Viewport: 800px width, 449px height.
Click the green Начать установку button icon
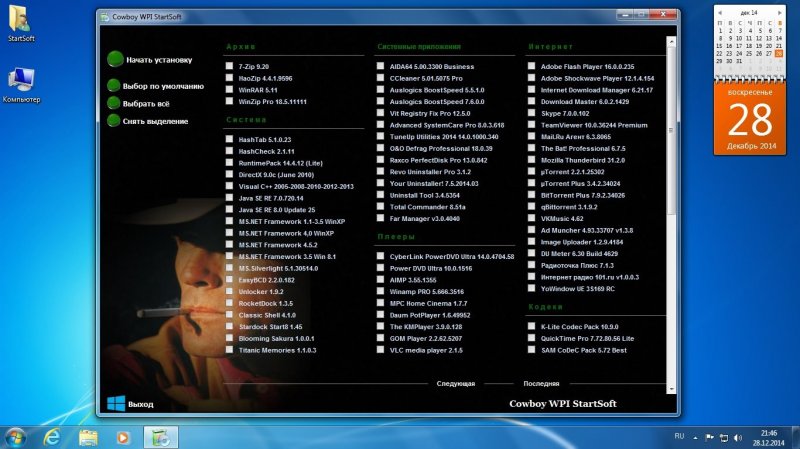click(x=115, y=59)
